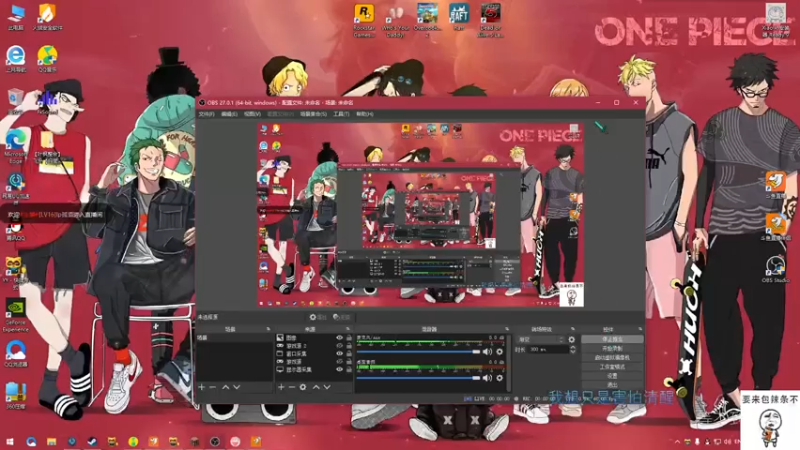Adjust transition duration stepper arrows
Viewport: 800px width, 450px height.
572,349
